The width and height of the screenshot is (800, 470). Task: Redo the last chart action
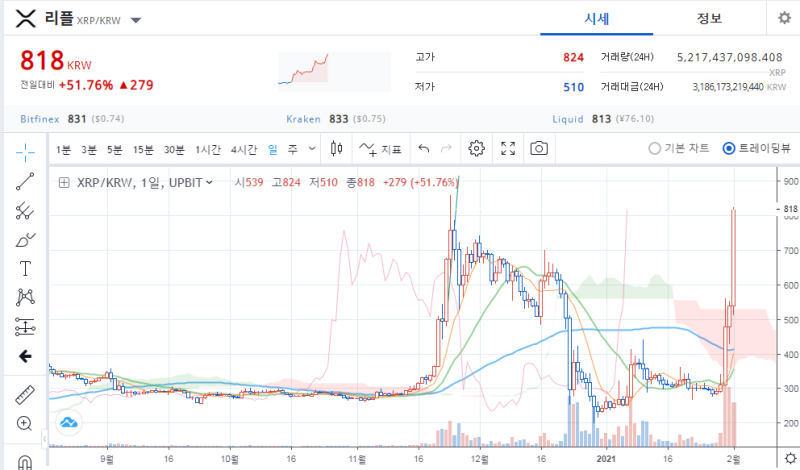pos(446,149)
